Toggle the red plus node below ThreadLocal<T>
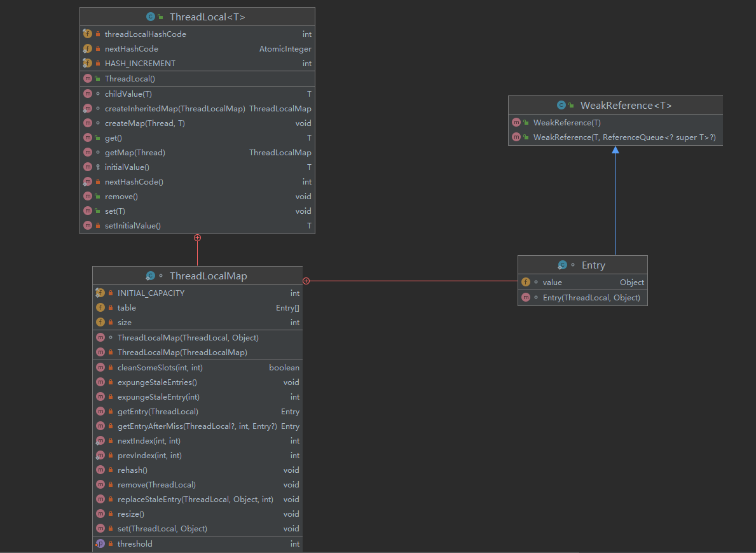 click(x=197, y=237)
